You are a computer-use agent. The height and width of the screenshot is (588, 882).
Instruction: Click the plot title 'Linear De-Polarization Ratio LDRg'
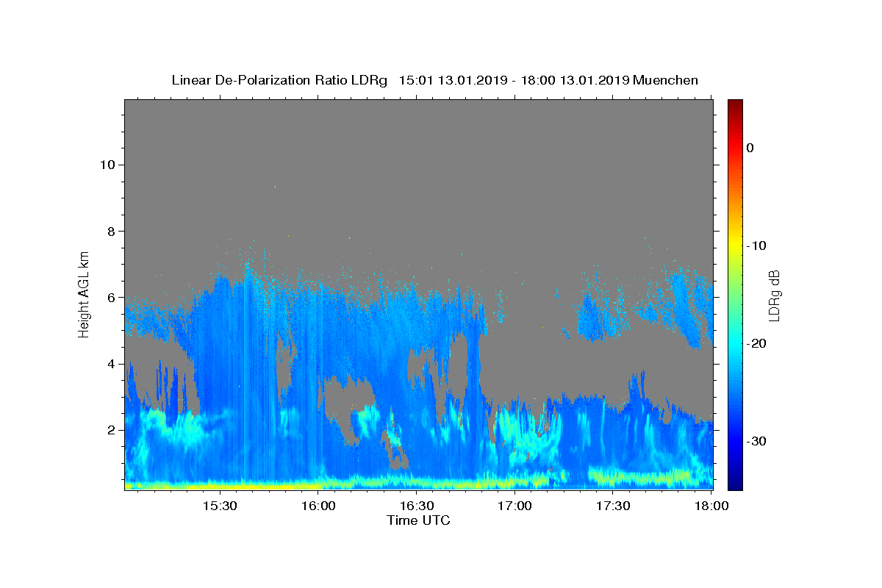click(279, 80)
